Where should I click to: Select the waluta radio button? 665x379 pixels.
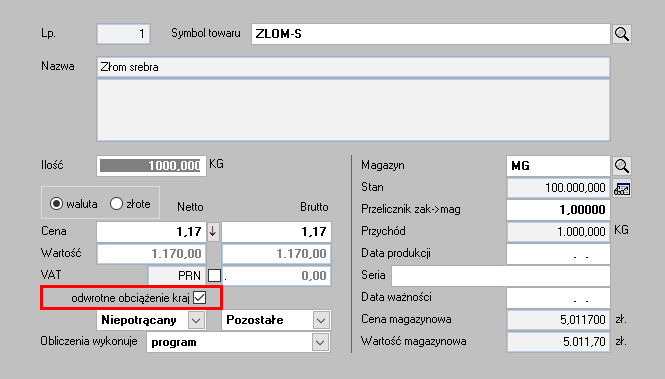(x=56, y=204)
